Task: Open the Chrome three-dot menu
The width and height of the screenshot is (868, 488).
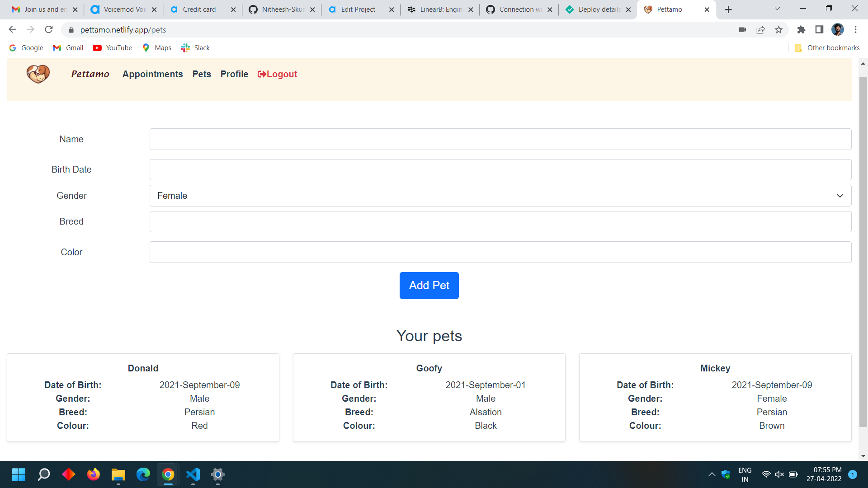Action: pos(855,30)
